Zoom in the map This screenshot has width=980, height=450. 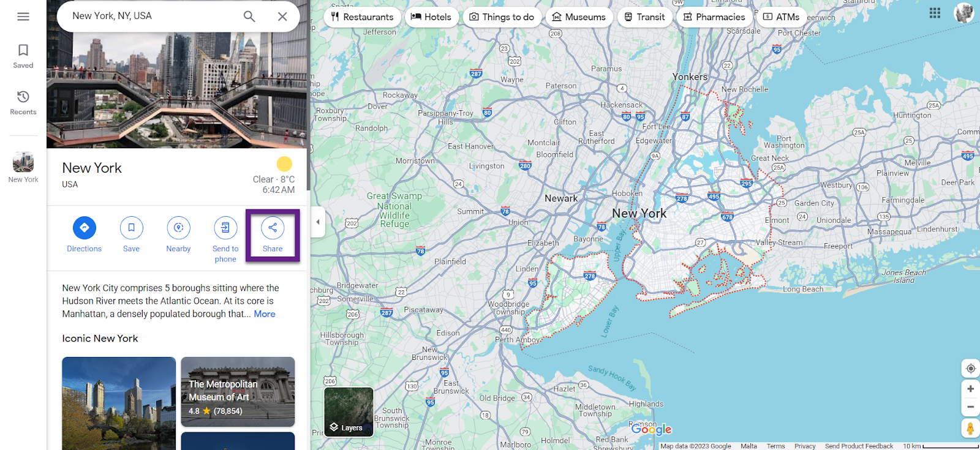[970, 389]
